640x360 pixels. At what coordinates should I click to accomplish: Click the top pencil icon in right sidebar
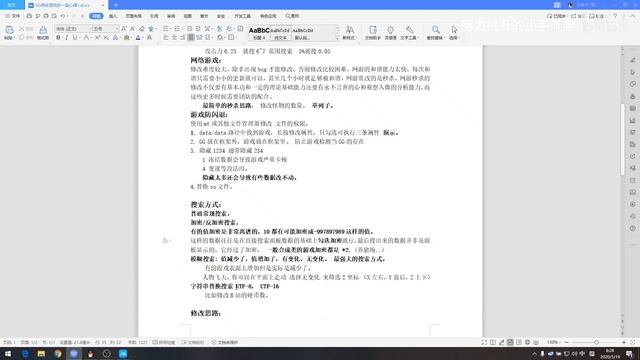click(633, 60)
